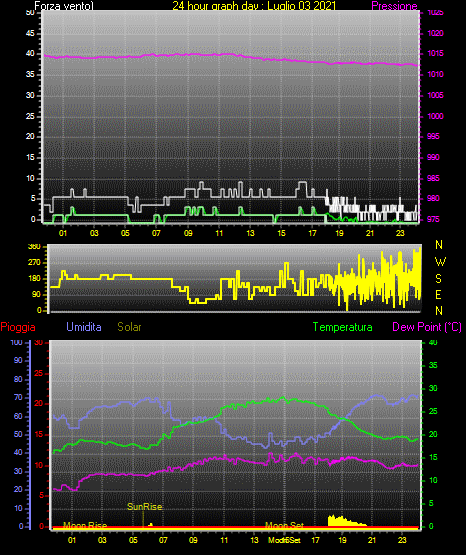Click the 'Pressione' legend label
The height and width of the screenshot is (555, 466).
pos(394,6)
